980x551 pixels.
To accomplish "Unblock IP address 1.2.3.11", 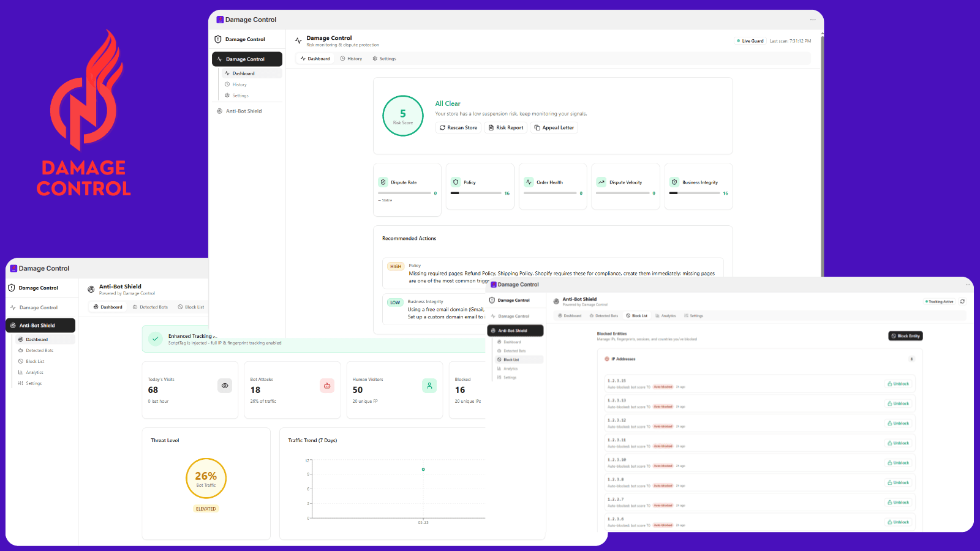I will click(899, 443).
